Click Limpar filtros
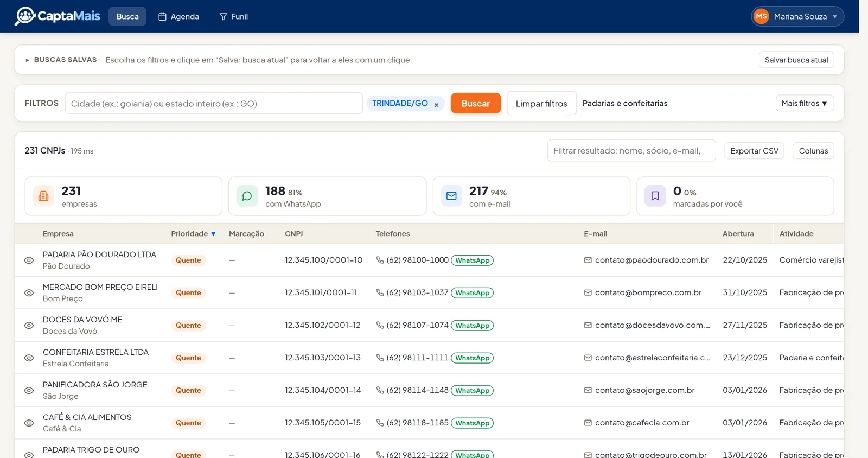Image resolution: width=868 pixels, height=458 pixels. pos(541,103)
